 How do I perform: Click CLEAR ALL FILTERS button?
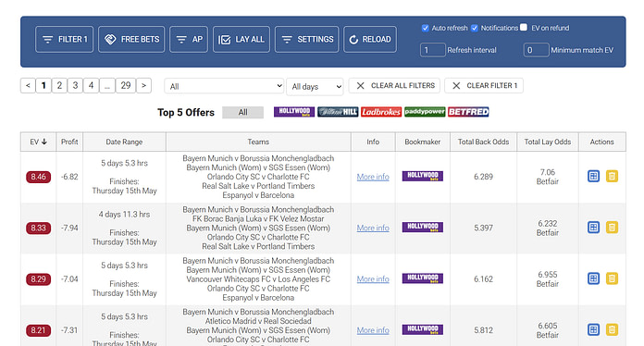pyautogui.click(x=394, y=85)
